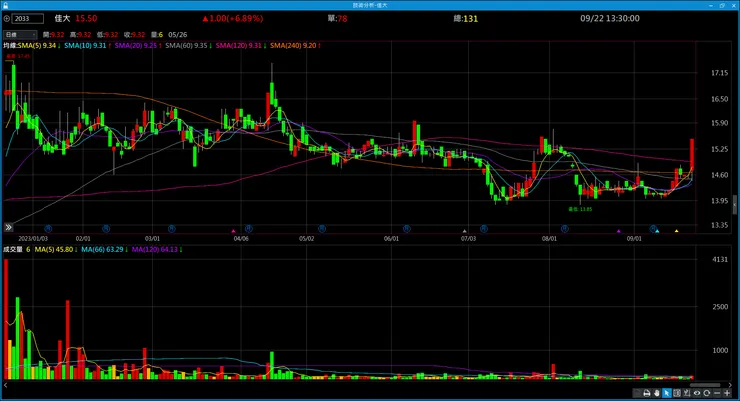
Task: Click the chart axis settings icon
Action: click(687, 393)
